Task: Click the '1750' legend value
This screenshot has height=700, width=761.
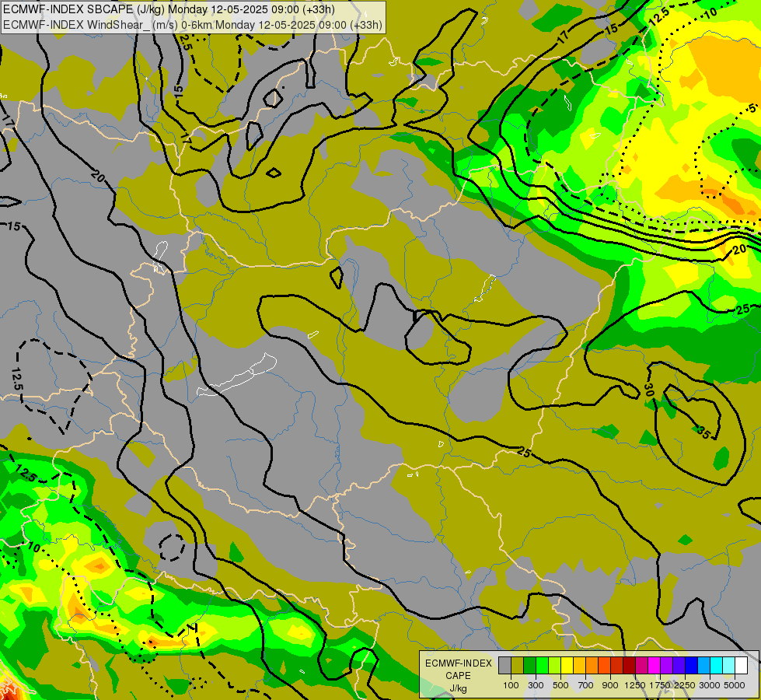Action: [x=660, y=685]
